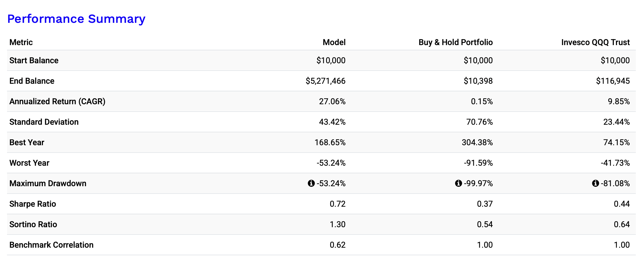Click the worst year value -91.59%
Viewport: 644px width, 267px height.
pos(478,163)
